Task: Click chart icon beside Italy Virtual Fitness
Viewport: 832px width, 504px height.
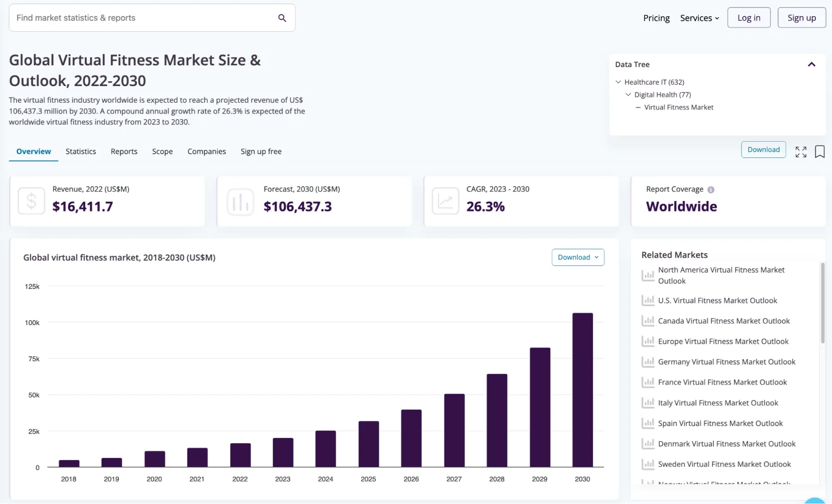Action: pos(648,403)
